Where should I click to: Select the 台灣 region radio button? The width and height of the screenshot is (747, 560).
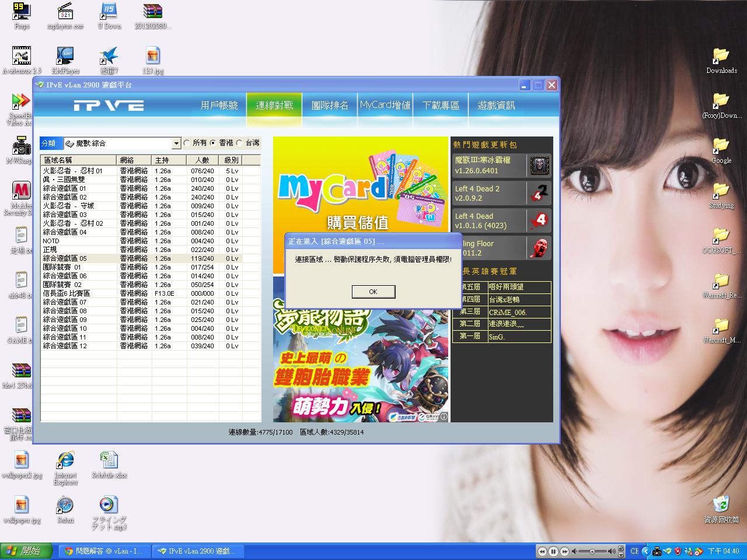[x=239, y=143]
